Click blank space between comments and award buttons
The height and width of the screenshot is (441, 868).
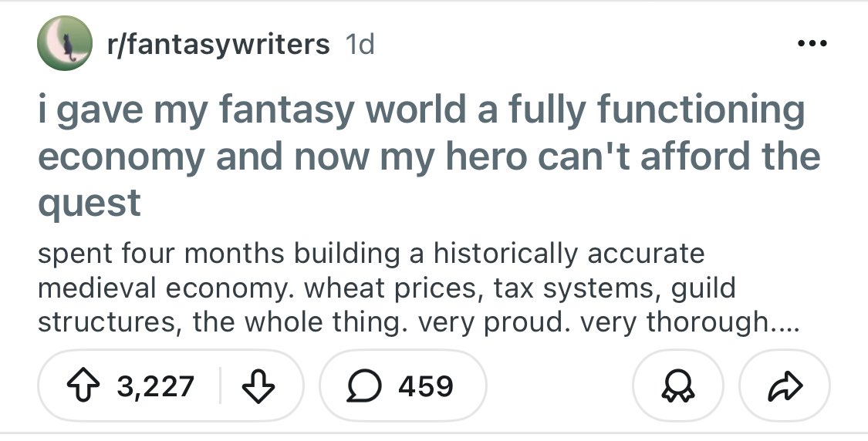click(x=559, y=385)
